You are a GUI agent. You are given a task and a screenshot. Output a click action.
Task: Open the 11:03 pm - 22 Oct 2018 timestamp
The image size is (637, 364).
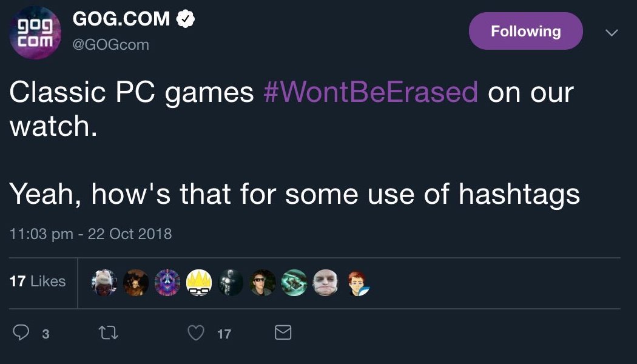tap(91, 234)
